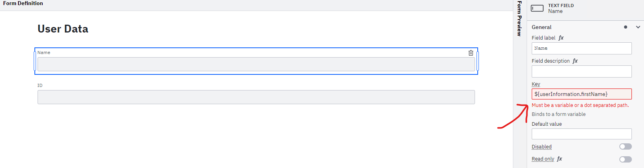Select the ID text field on canvas
The image size is (644, 168).
(256, 97)
